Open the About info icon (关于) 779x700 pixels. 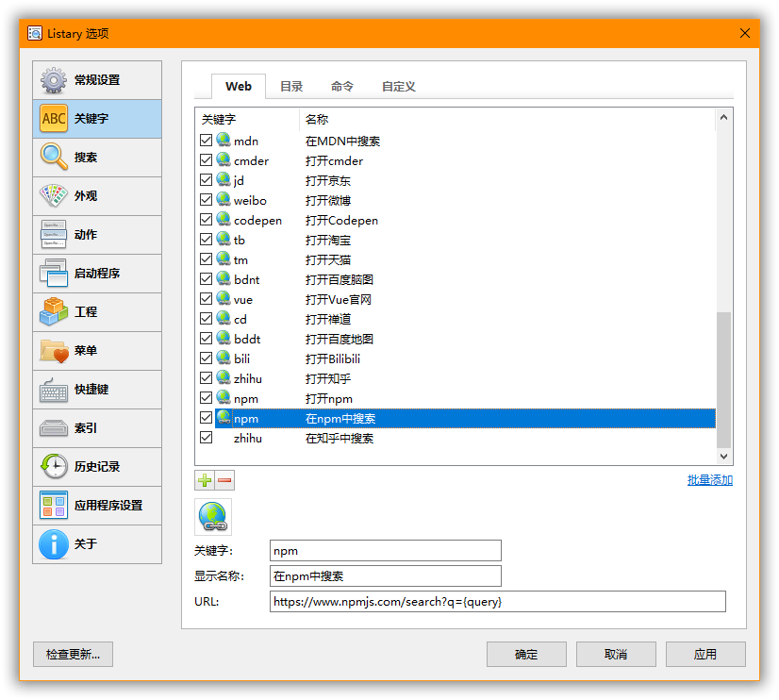click(x=54, y=544)
